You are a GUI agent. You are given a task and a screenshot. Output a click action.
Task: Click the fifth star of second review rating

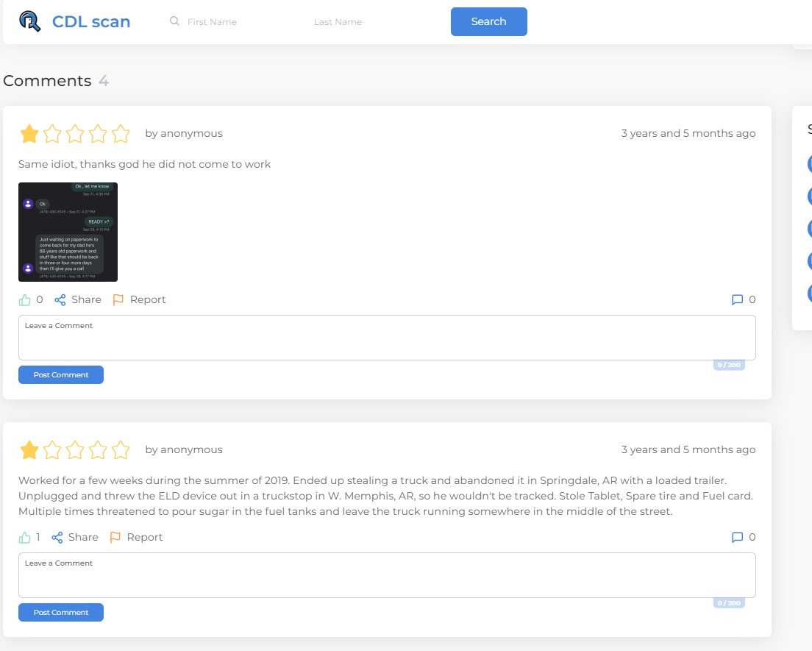point(121,450)
